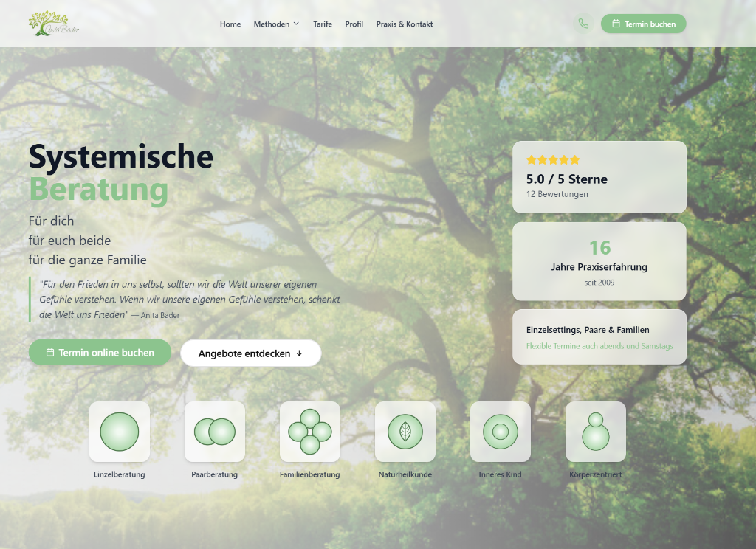Click the für euch beide line

pos(69,240)
